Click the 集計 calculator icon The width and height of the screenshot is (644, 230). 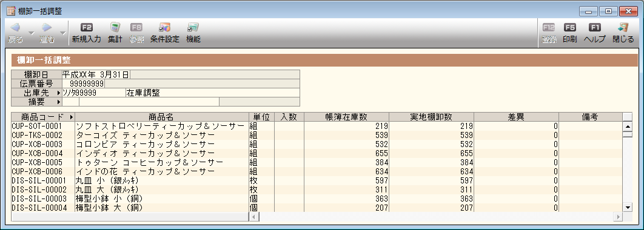tap(115, 27)
